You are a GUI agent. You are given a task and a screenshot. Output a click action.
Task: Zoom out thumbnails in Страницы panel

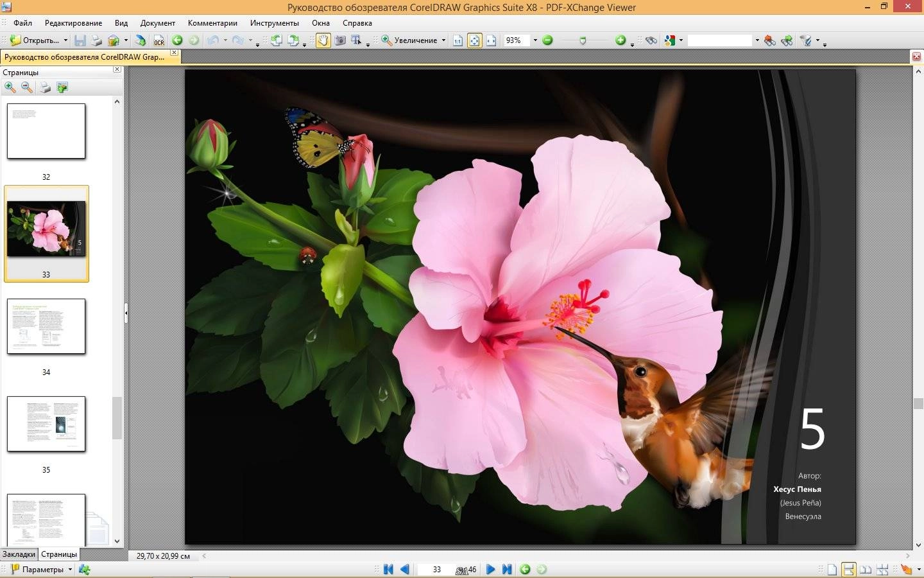click(27, 87)
